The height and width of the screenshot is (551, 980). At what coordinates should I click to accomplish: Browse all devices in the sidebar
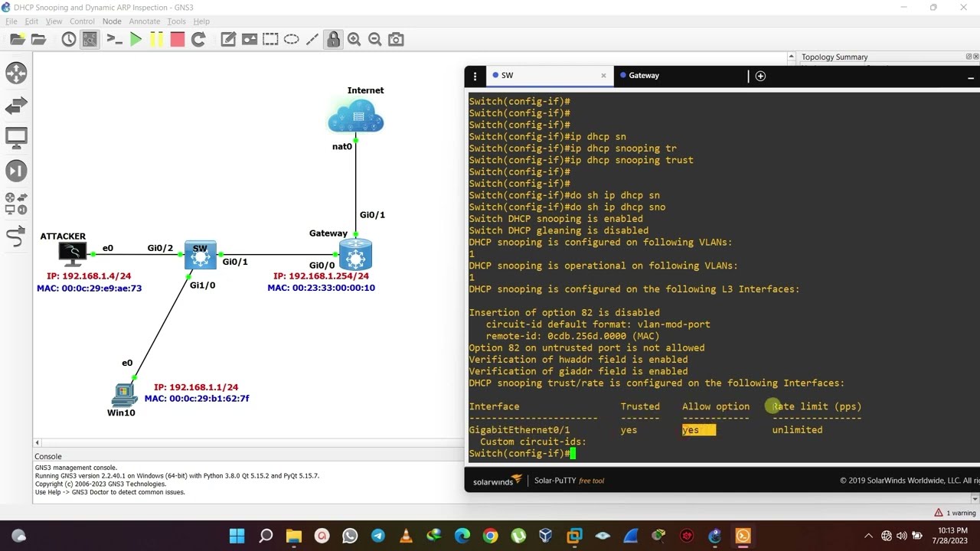click(16, 204)
